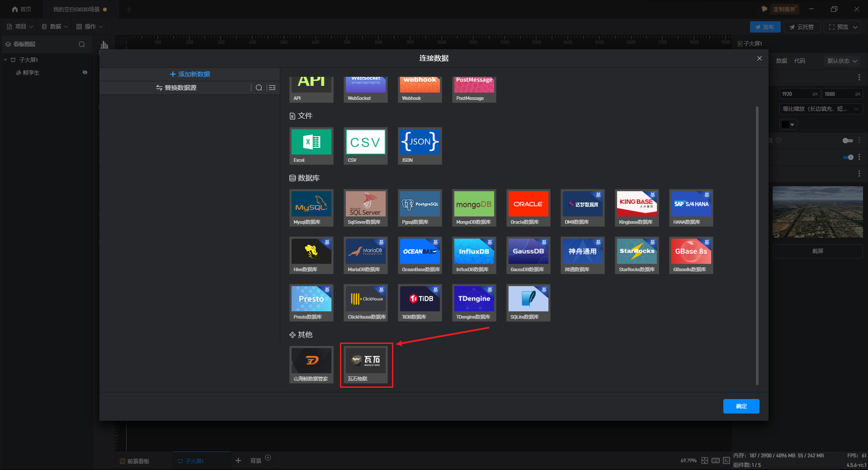Image resolution: width=868 pixels, height=470 pixels.
Task: Select the Kingbase database card
Action: pyautogui.click(x=637, y=208)
